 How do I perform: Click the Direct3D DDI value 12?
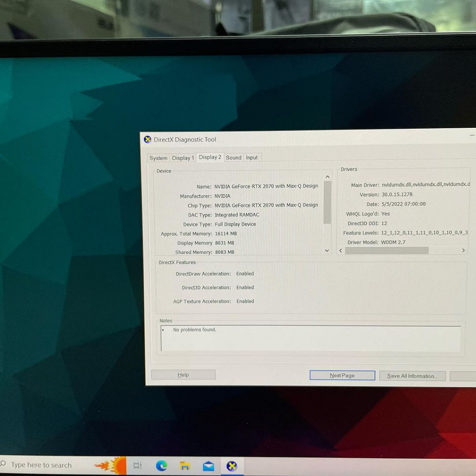pos(384,224)
